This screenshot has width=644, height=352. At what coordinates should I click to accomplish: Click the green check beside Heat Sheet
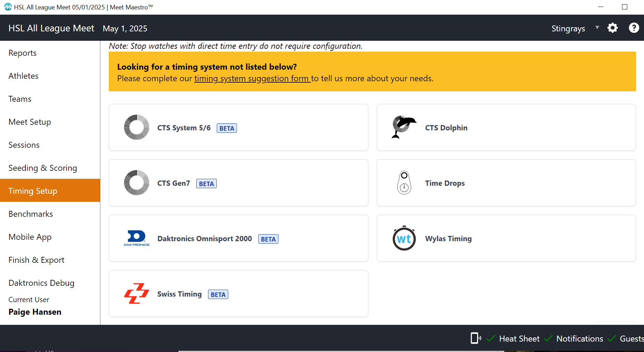[x=491, y=338]
